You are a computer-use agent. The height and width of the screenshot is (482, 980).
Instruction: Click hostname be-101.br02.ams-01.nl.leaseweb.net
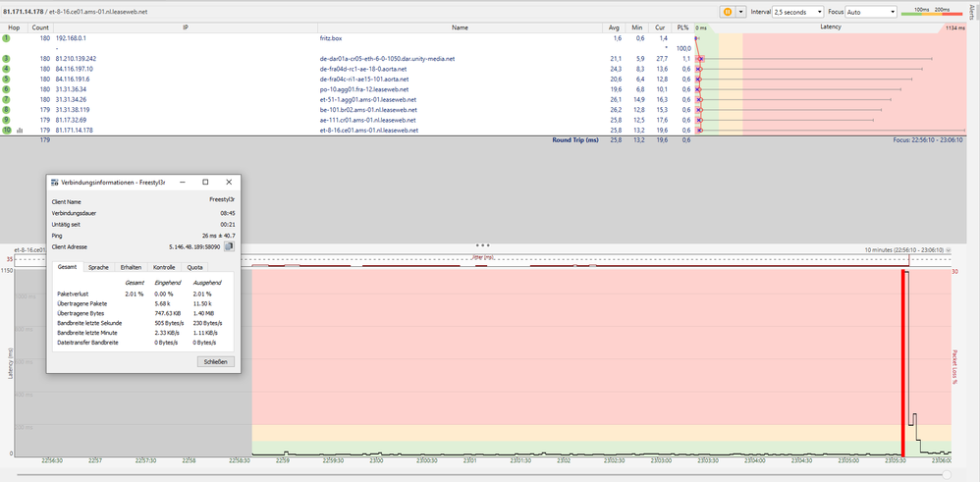pos(368,110)
